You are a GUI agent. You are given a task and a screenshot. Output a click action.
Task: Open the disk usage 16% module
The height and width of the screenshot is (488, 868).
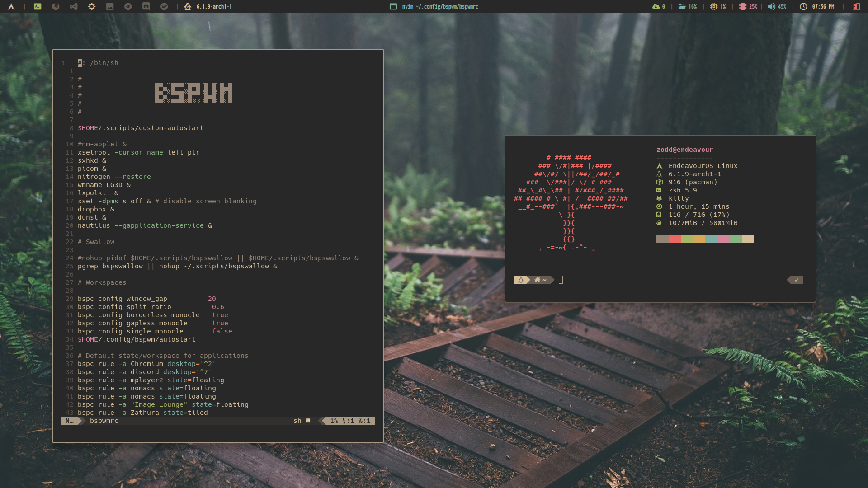688,6
